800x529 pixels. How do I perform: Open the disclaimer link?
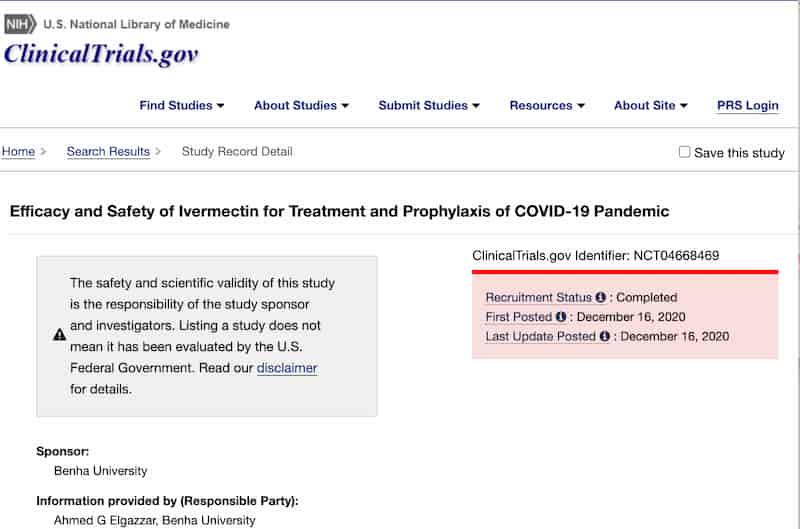(x=287, y=368)
